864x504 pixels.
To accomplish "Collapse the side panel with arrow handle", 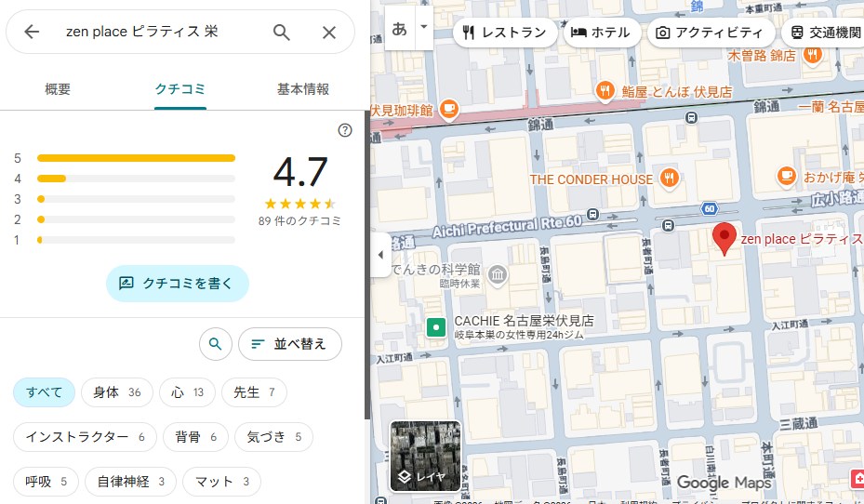I will (x=380, y=255).
